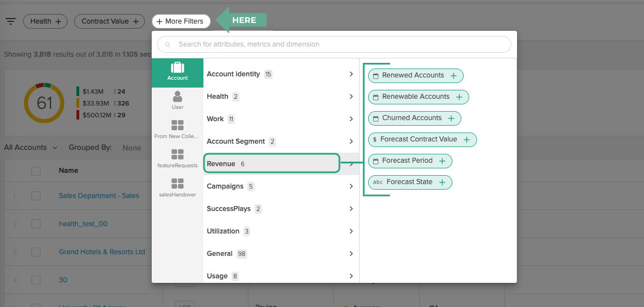Click plus icon on Churned Accounts
The width and height of the screenshot is (644, 307).
click(x=451, y=118)
